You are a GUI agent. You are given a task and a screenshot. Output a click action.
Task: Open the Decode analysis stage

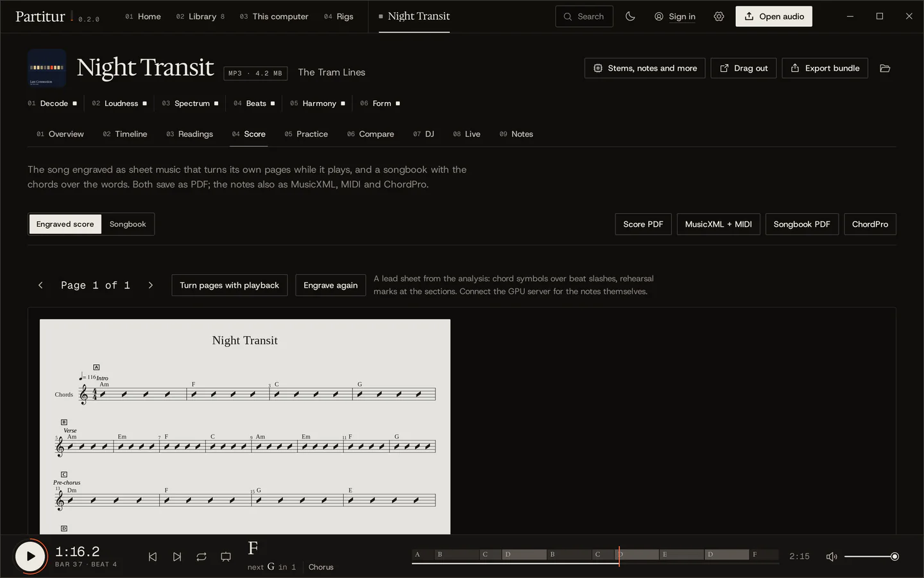pyautogui.click(x=52, y=103)
